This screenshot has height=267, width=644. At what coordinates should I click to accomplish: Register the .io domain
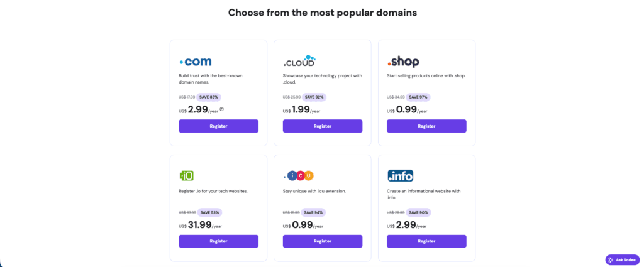coord(218,241)
